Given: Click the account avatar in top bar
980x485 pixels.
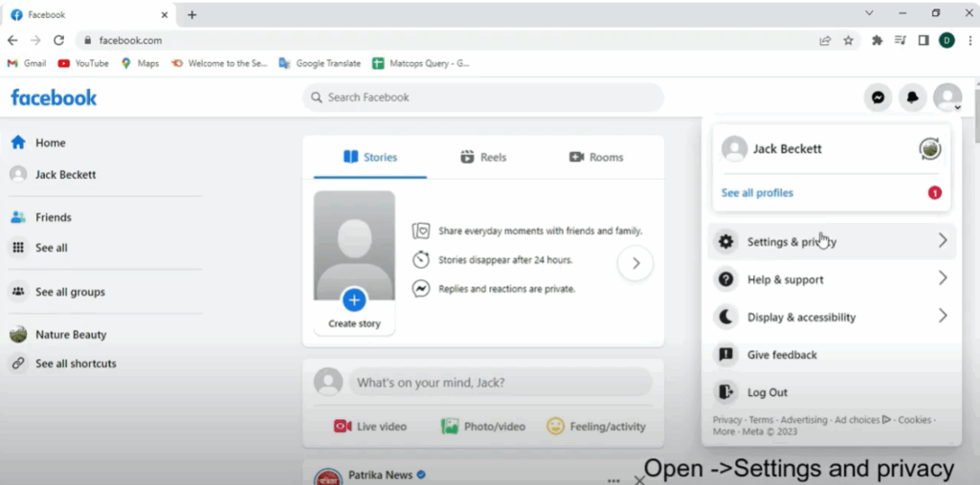Looking at the screenshot, I should [x=947, y=98].
